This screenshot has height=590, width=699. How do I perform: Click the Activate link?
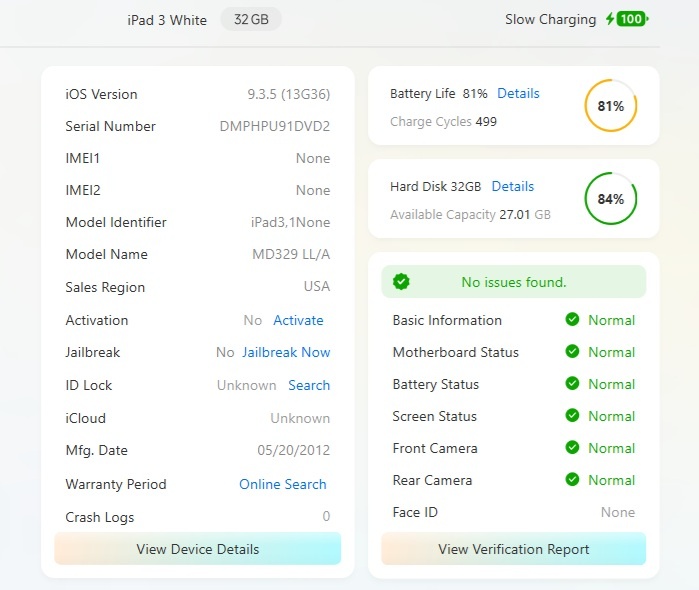coord(298,320)
